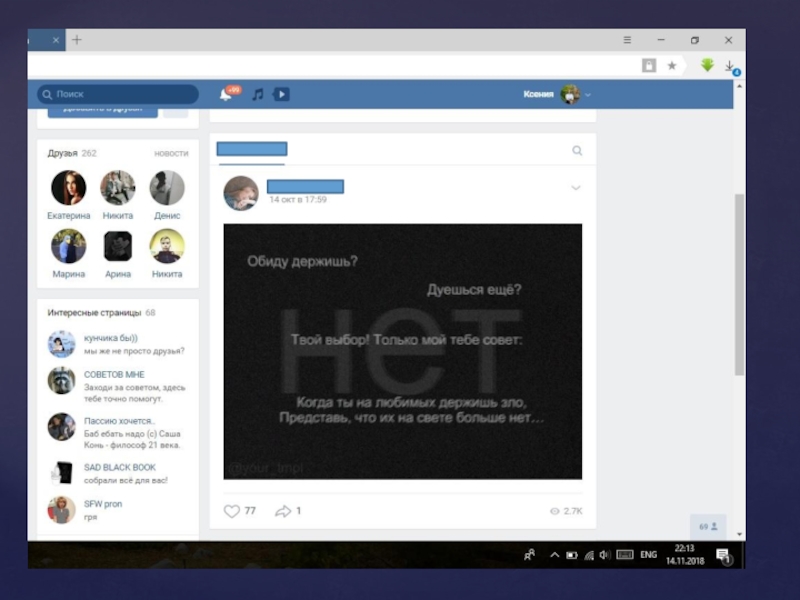Bookmark page with star icon
The height and width of the screenshot is (600, 800).
tap(672, 65)
